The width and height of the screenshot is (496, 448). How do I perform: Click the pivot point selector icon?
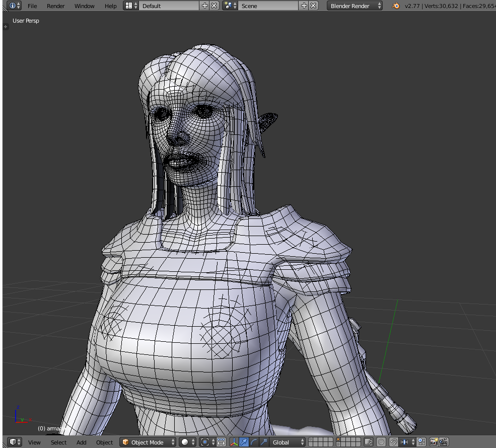tap(205, 442)
